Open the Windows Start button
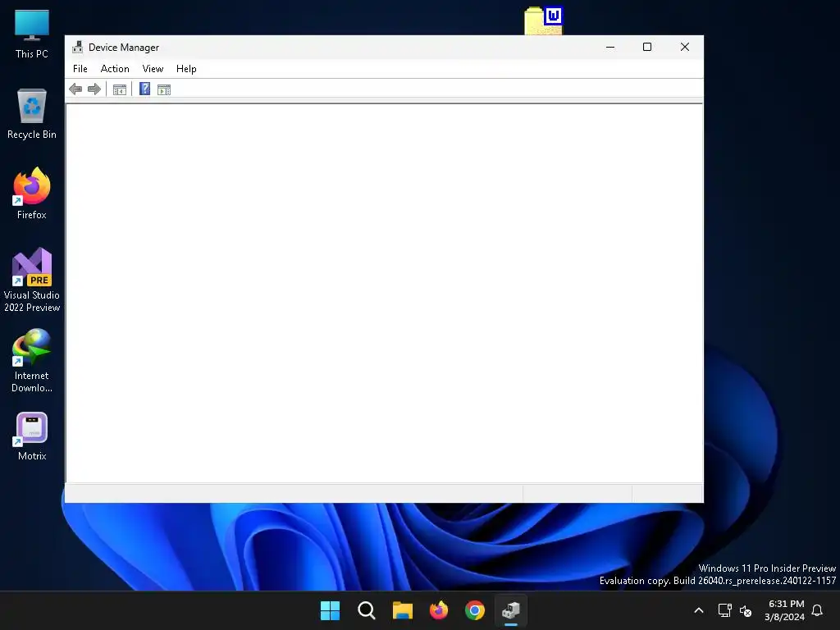 [330, 610]
